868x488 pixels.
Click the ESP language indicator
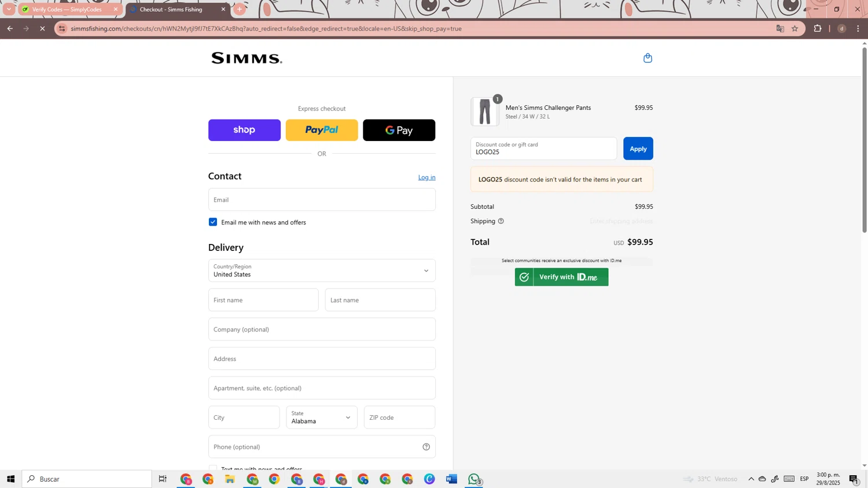[804, 479]
